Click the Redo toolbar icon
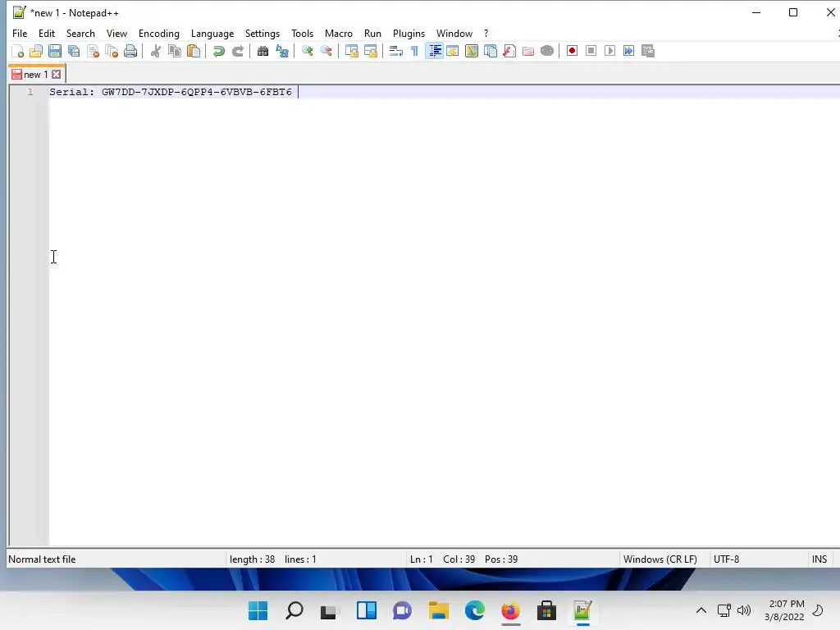 coord(237,51)
